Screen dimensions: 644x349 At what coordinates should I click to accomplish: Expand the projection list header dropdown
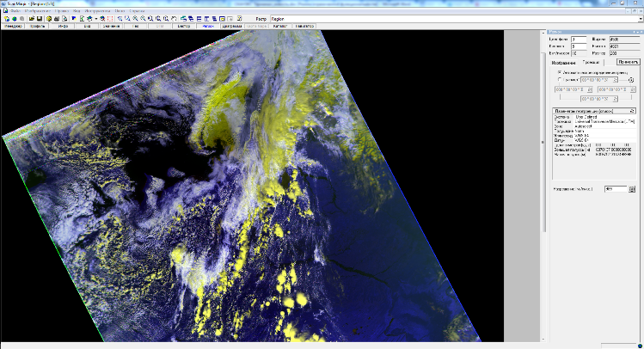(x=633, y=111)
